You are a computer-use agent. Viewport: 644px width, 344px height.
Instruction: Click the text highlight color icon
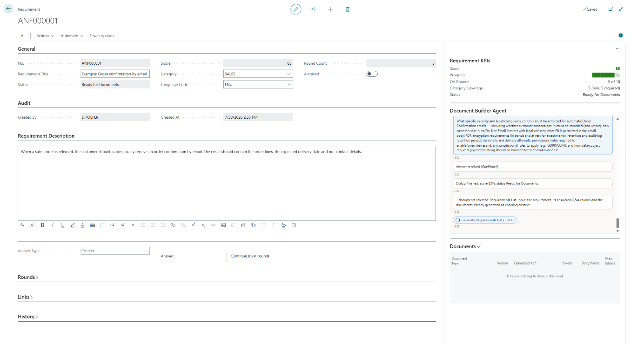click(73, 225)
